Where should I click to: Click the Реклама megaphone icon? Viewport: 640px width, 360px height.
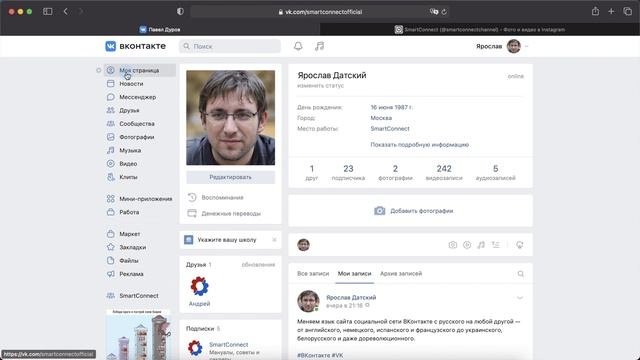coord(111,274)
